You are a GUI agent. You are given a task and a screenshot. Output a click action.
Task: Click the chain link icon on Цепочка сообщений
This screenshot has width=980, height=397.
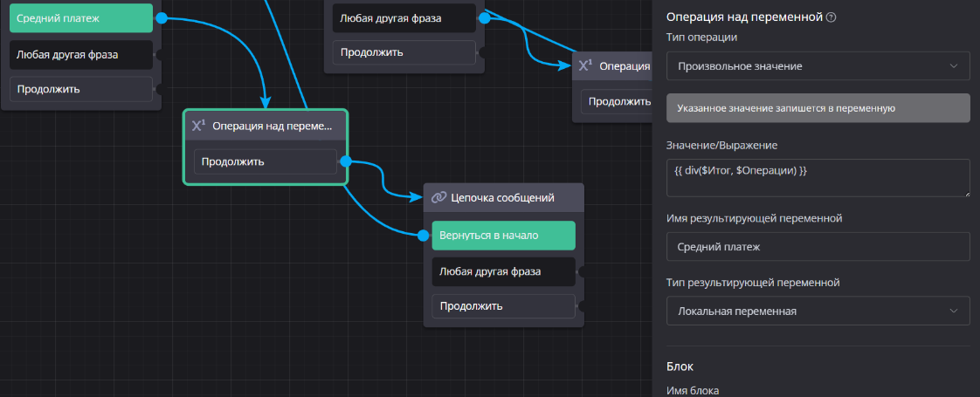[x=439, y=197]
